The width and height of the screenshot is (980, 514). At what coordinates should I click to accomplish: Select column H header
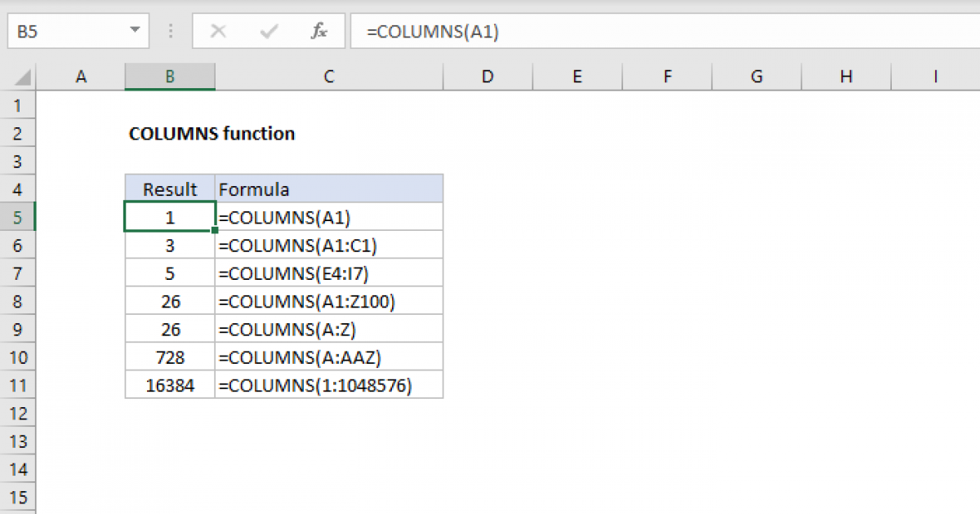[x=846, y=77]
